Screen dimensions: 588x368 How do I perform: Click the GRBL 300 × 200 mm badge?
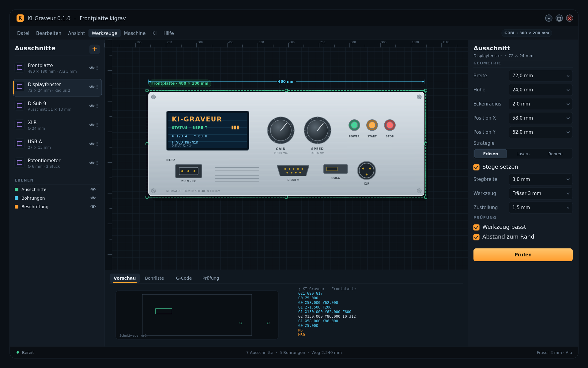(527, 33)
